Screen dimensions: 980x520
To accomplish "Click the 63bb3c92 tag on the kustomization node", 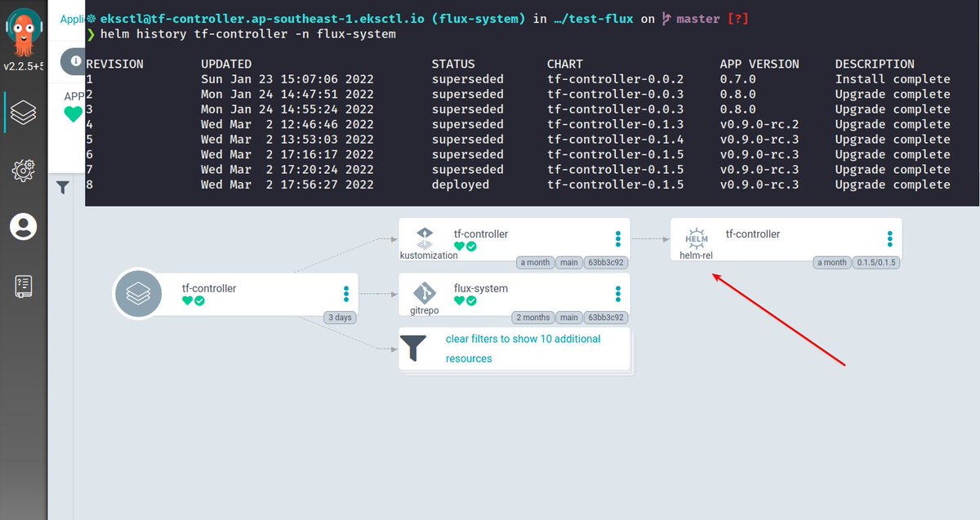I will tap(606, 262).
